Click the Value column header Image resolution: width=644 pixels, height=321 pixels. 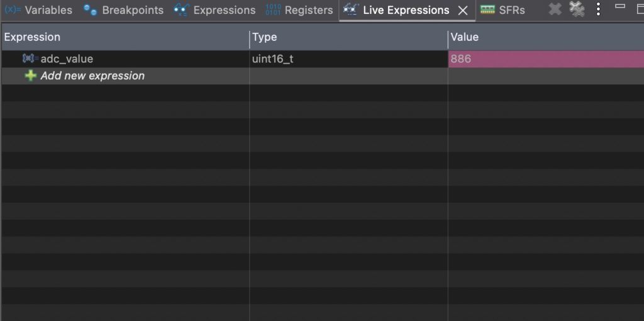click(x=547, y=37)
